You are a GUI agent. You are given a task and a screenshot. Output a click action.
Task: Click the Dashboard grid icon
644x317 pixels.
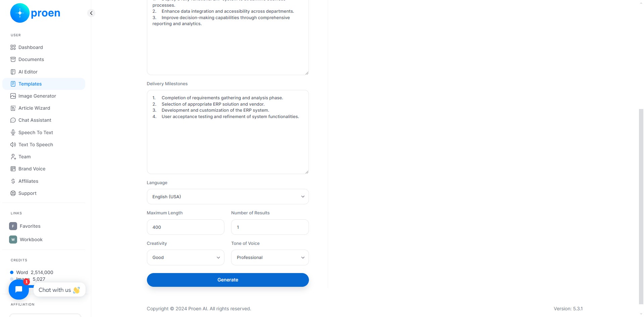(x=13, y=47)
